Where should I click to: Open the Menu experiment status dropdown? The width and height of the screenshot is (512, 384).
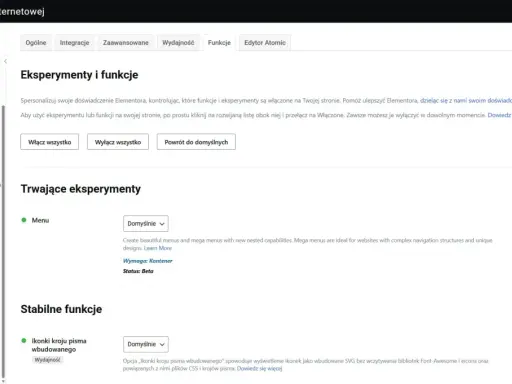point(146,223)
